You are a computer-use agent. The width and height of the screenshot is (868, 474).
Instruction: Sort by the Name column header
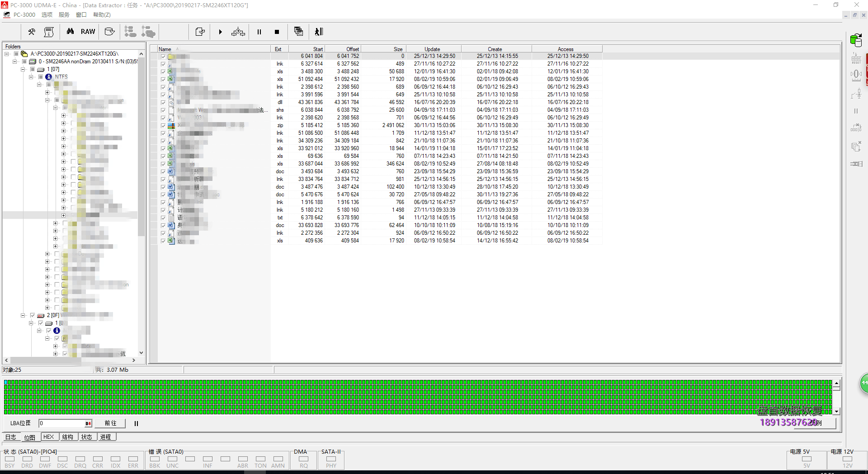[x=214, y=49]
